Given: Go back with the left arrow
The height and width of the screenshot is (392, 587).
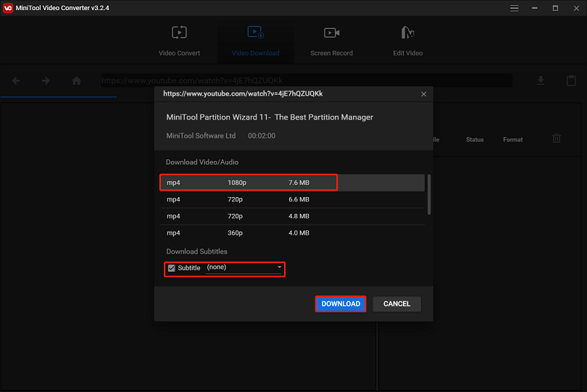Looking at the screenshot, I should pos(16,80).
